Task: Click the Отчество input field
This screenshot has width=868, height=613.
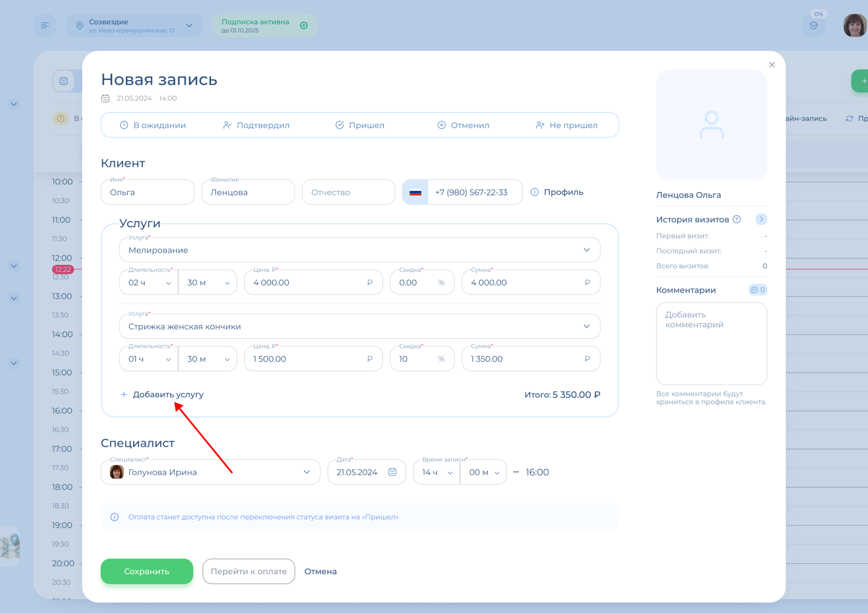Action: click(x=348, y=192)
